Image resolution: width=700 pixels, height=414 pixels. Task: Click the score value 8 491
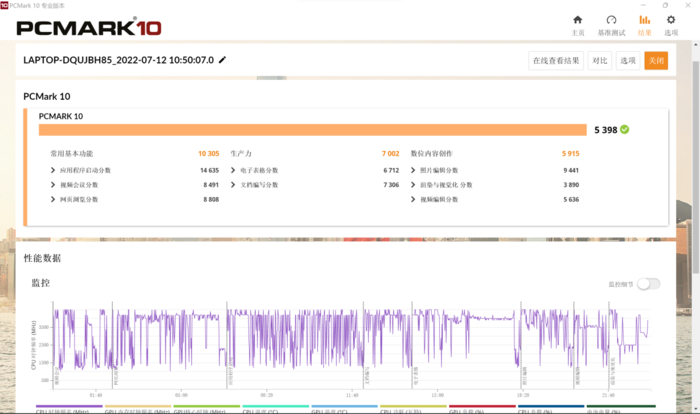tap(211, 185)
